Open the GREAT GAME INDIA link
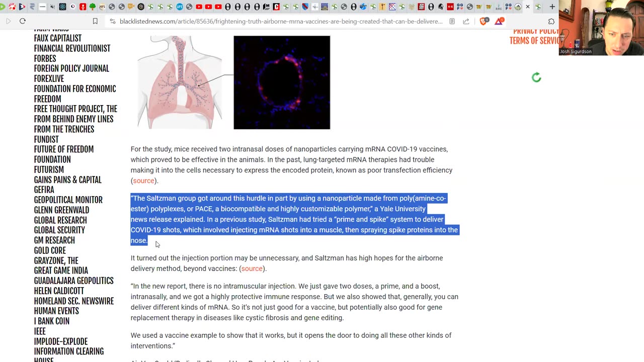The image size is (644, 362). tap(61, 270)
